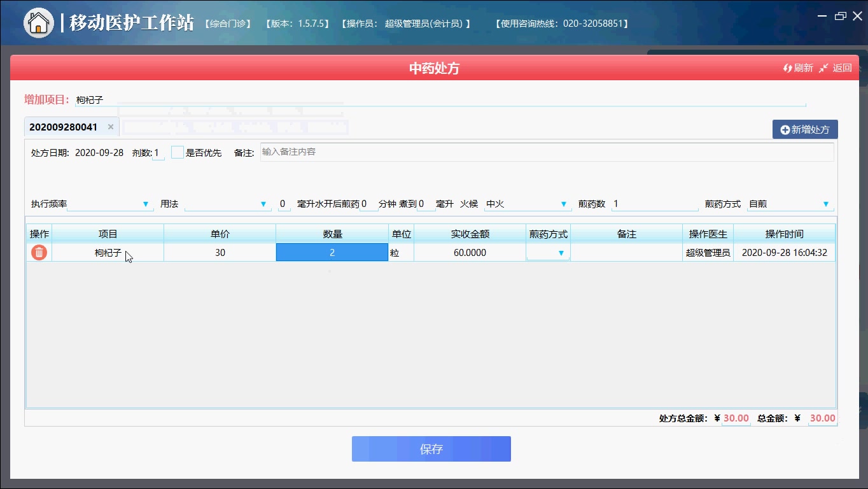This screenshot has width=868, height=489.
Task: Click the 项目 column header
Action: [x=108, y=234]
